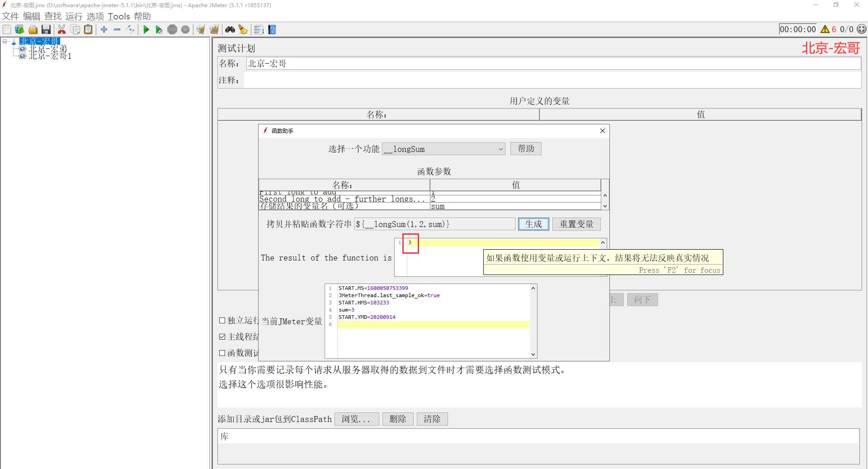Open the 运行 menu

74,16
